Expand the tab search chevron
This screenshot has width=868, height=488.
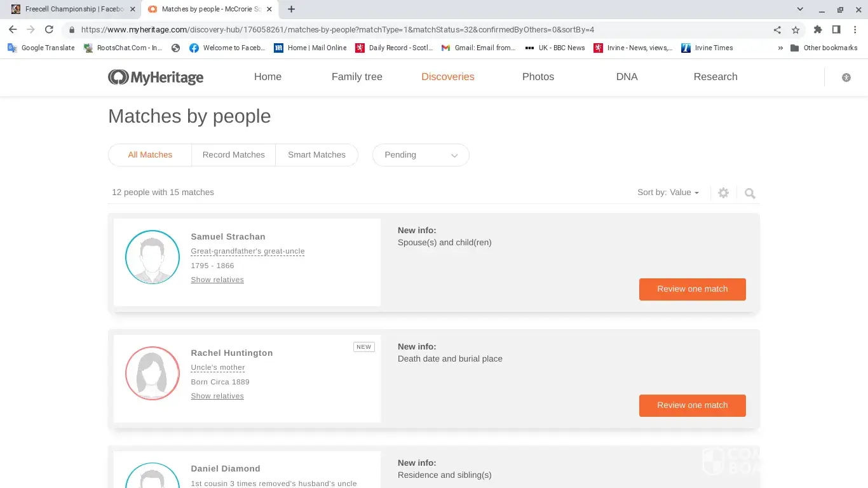(800, 10)
